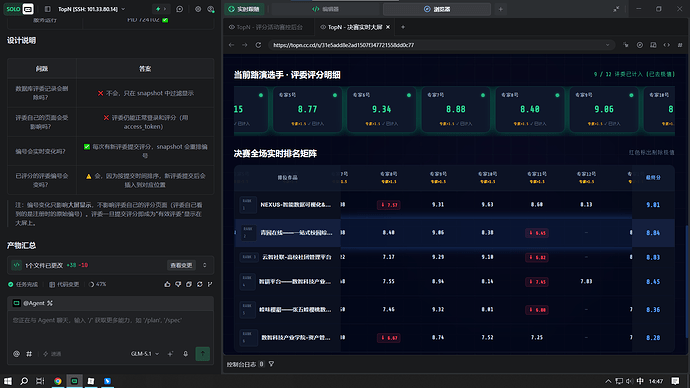Select the 专家5号 score card 8.77
Image resolution: width=690 pixels, height=388 pixels.
pos(307,110)
